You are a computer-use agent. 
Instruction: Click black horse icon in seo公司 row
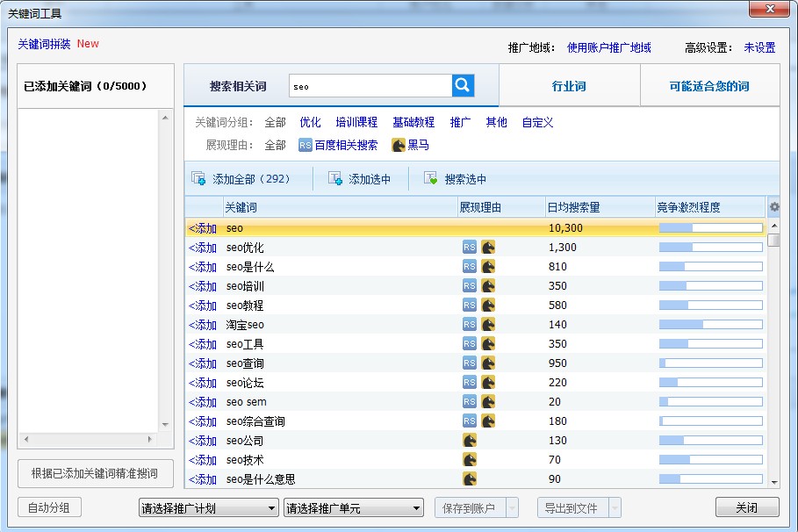[x=470, y=441]
